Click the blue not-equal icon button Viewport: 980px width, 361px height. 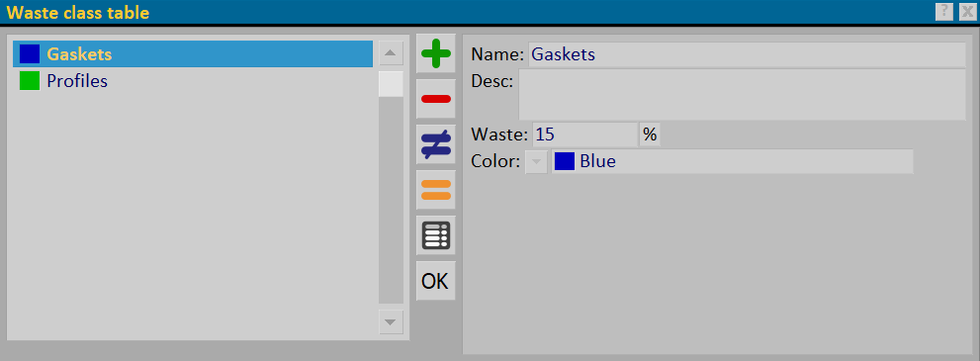click(436, 144)
